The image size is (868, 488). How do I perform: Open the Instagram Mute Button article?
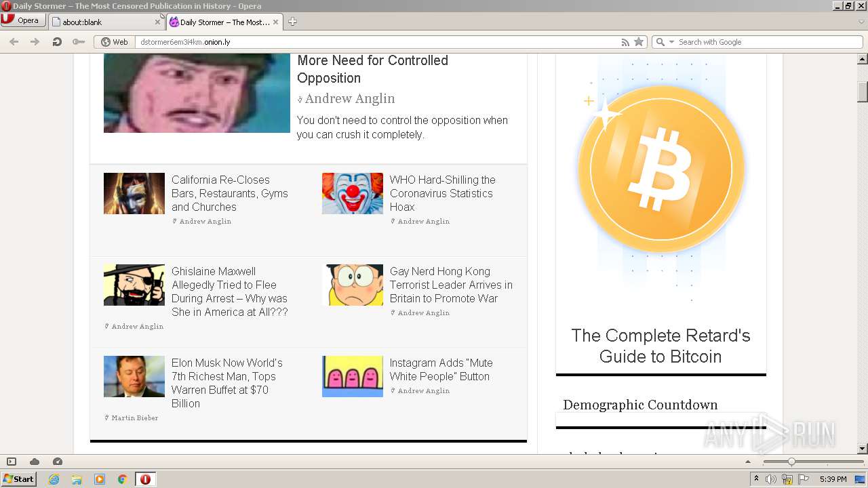pos(441,369)
